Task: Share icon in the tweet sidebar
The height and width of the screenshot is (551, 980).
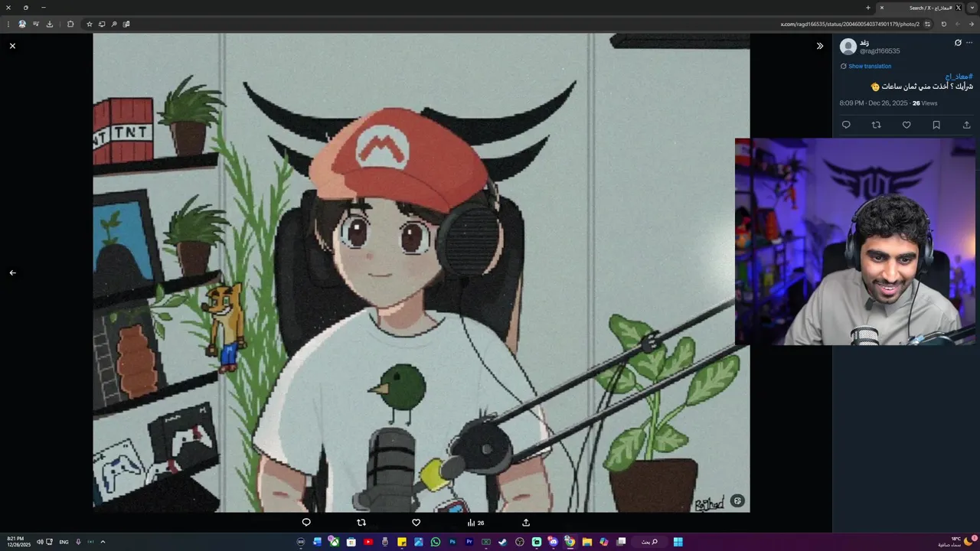Action: (966, 125)
